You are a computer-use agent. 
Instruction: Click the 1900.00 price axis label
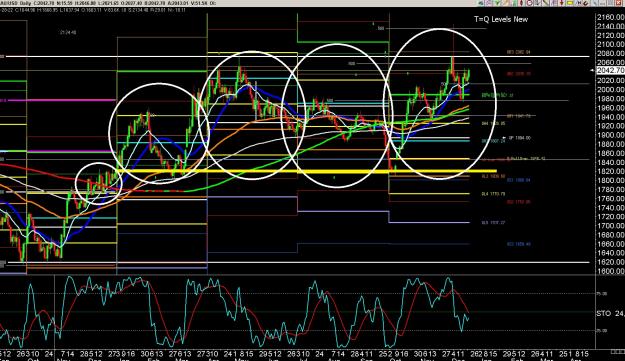(611, 135)
